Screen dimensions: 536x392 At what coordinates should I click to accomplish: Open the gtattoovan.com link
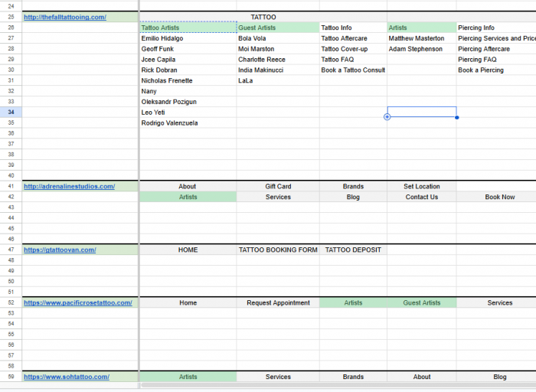(x=60, y=250)
